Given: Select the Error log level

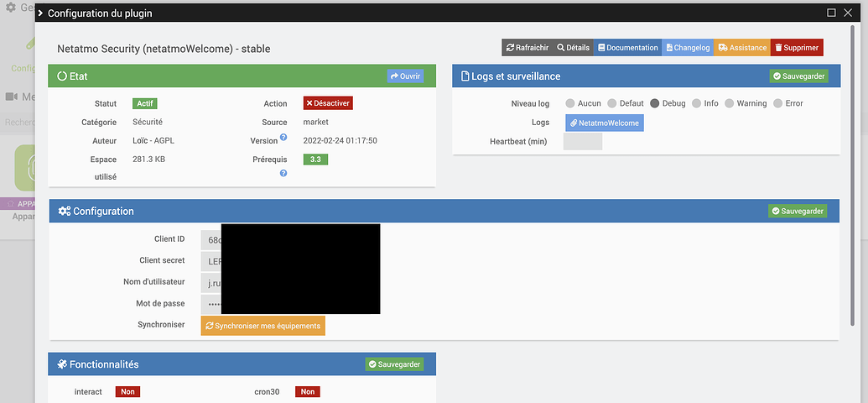Looking at the screenshot, I should [x=777, y=103].
